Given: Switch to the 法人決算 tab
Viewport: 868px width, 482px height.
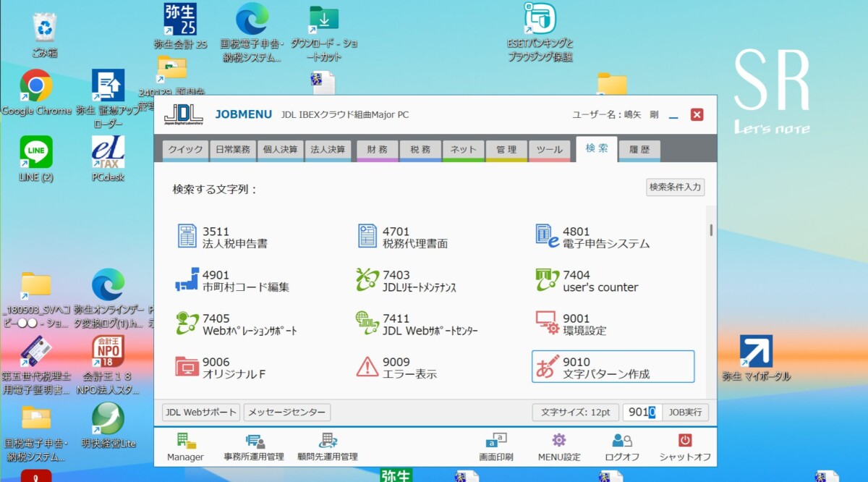Looking at the screenshot, I should click(328, 150).
